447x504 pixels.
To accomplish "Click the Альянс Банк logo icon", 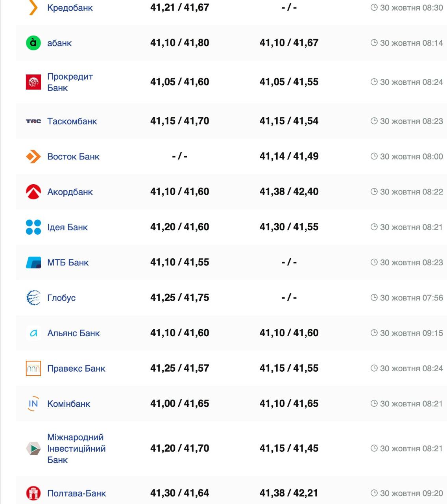I will (x=33, y=333).
